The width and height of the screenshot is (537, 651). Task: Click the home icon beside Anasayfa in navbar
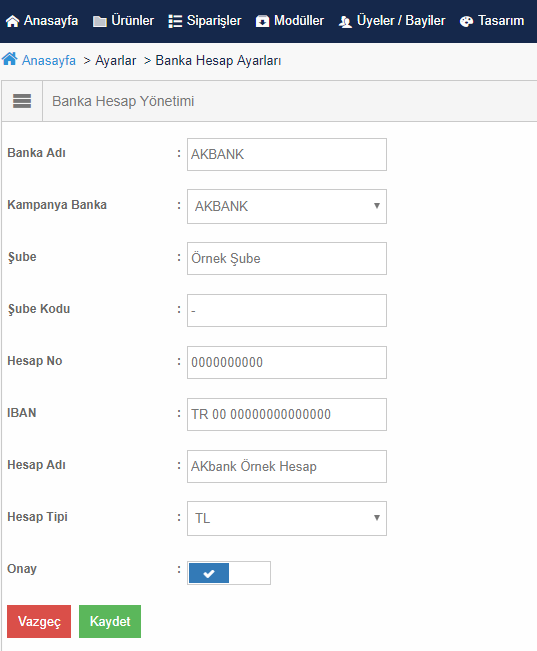(x=12, y=21)
